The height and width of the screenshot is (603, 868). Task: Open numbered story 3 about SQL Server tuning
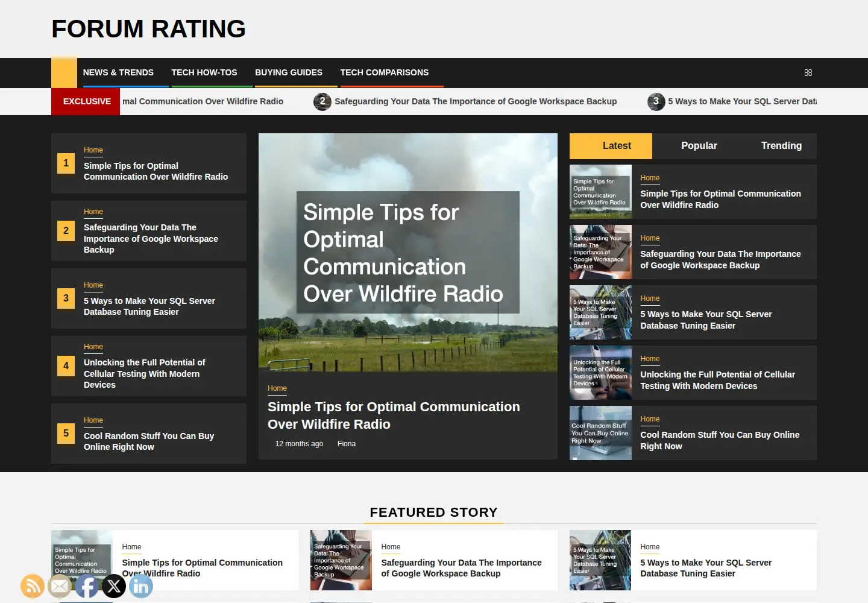click(149, 306)
